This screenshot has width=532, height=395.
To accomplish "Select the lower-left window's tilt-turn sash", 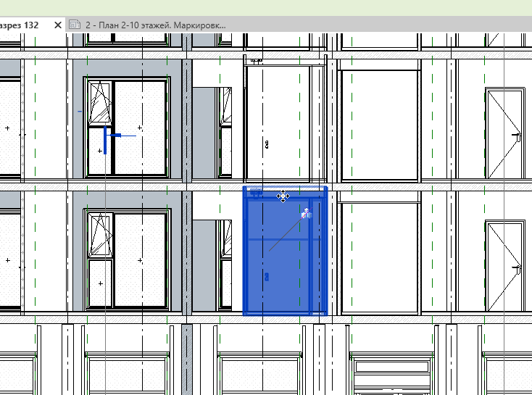I will coord(99,235).
